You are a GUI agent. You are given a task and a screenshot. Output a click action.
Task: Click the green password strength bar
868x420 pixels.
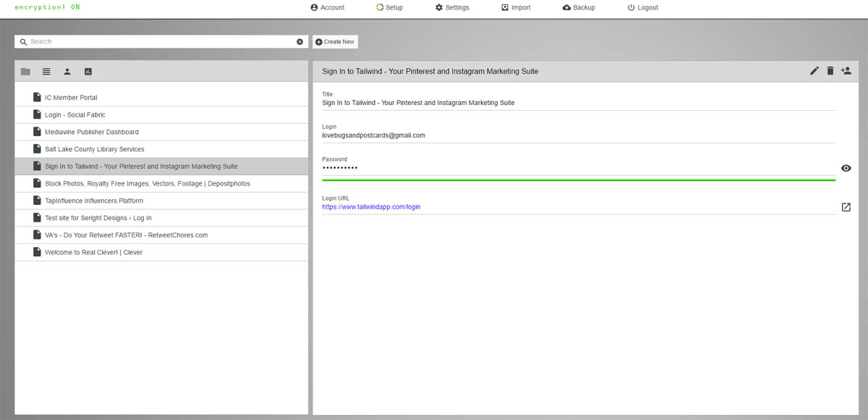click(579, 179)
